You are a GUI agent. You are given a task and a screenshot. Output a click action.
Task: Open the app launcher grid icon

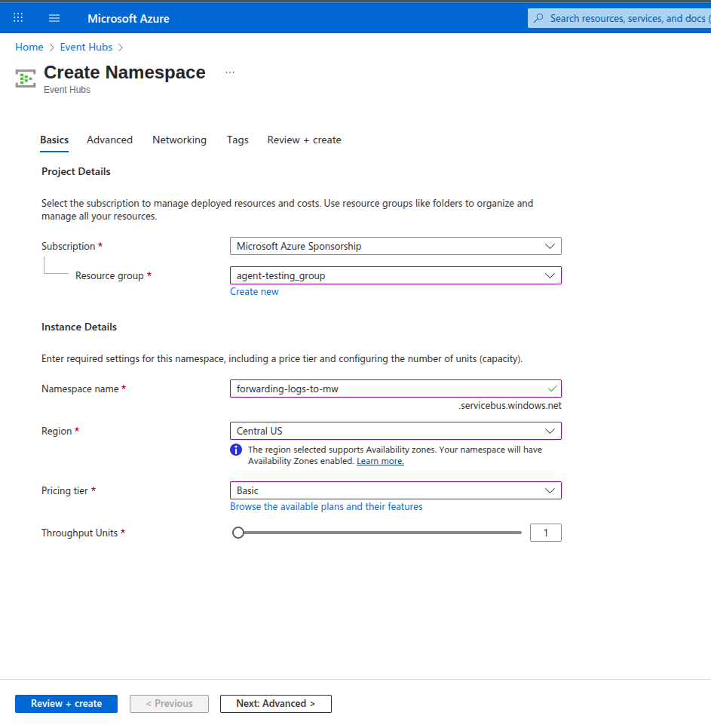[17, 17]
